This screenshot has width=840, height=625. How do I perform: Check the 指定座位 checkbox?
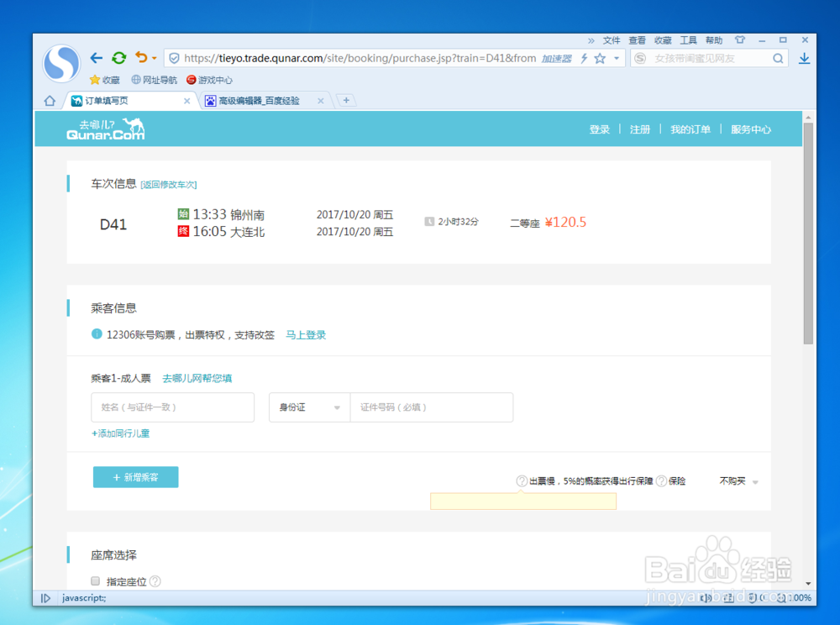(x=96, y=581)
